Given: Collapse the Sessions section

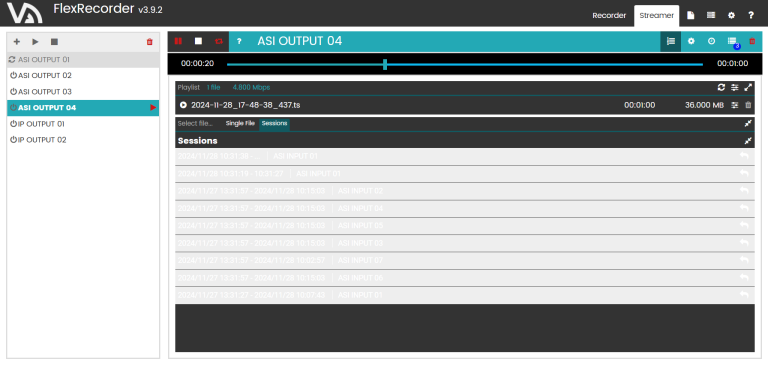Looking at the screenshot, I should click(x=748, y=141).
